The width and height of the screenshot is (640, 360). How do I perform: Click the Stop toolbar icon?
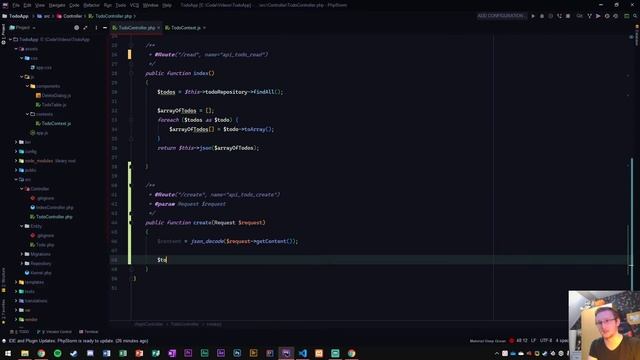point(568,16)
